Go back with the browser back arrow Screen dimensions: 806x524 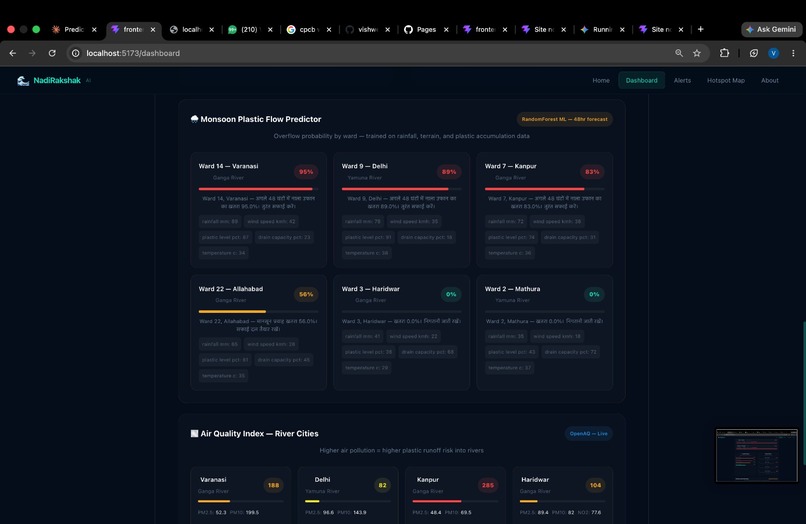coord(13,53)
